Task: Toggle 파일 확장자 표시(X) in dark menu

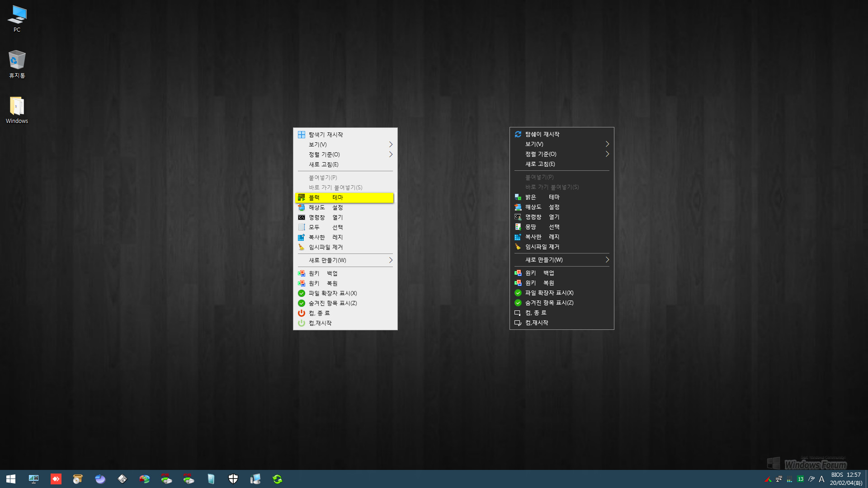Action: point(561,293)
